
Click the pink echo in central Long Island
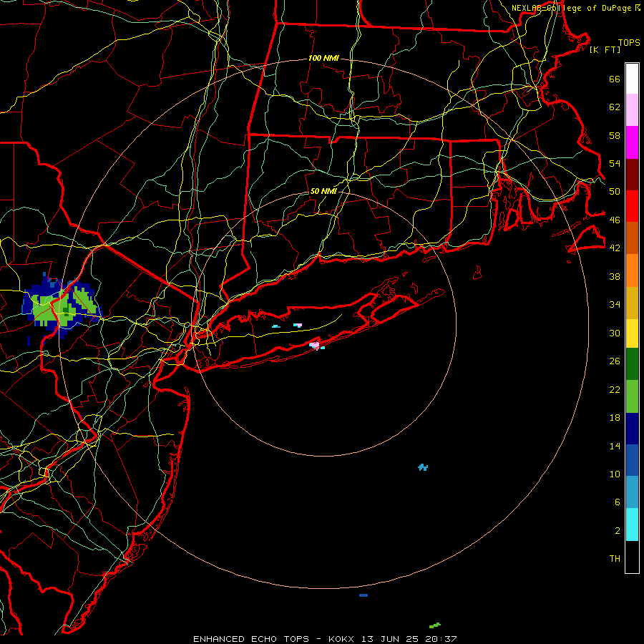point(298,326)
